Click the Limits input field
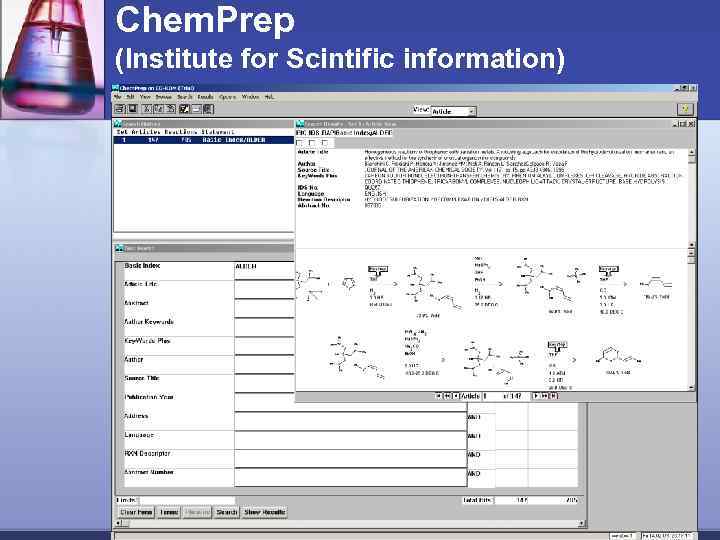720x540 pixels. click(187, 500)
